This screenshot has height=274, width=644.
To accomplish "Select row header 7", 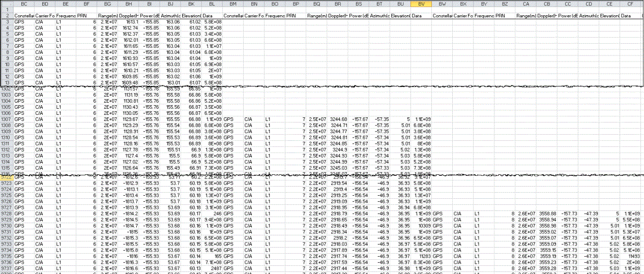I will [7, 46].
